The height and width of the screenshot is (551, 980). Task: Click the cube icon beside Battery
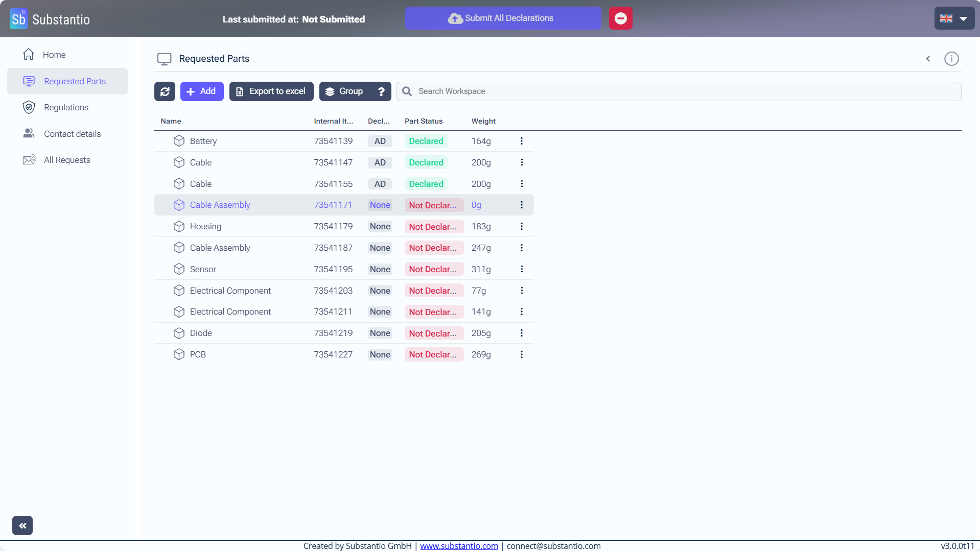[179, 141]
